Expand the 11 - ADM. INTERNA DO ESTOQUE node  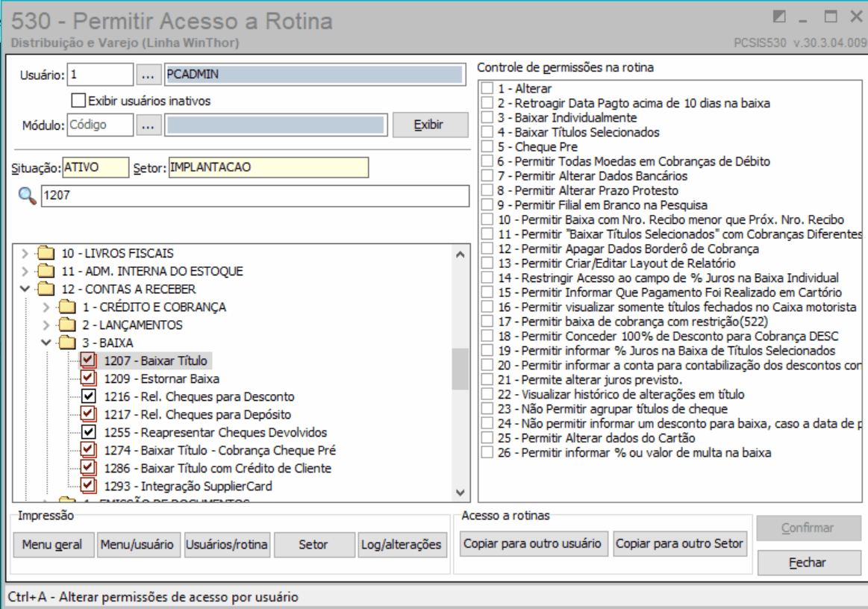tap(25, 271)
